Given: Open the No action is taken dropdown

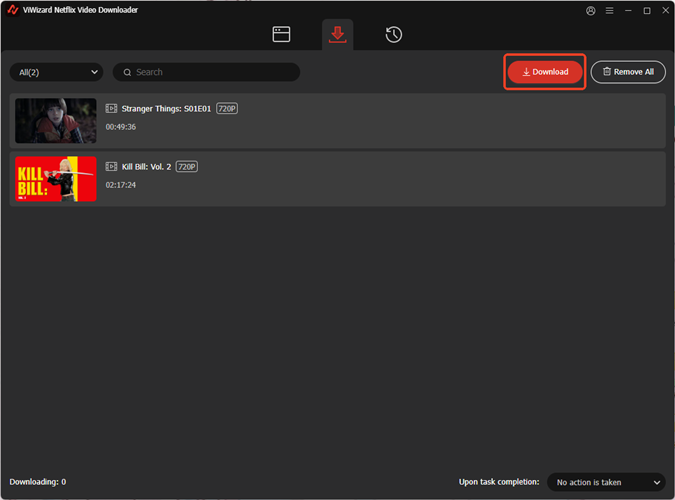Looking at the screenshot, I should [606, 482].
